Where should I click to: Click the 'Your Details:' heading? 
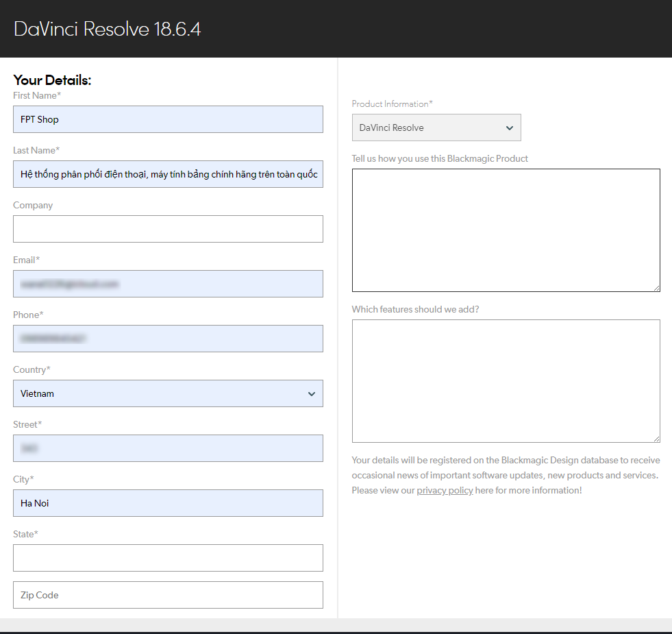pos(52,80)
